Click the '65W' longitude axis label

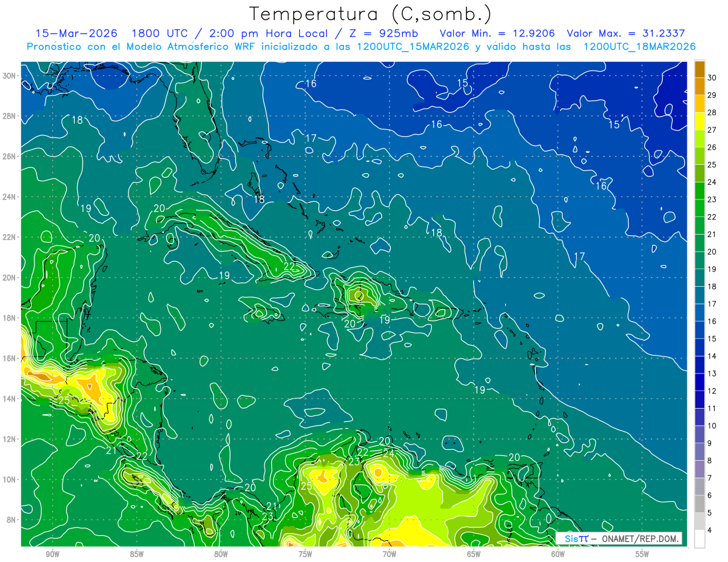pos(474,554)
